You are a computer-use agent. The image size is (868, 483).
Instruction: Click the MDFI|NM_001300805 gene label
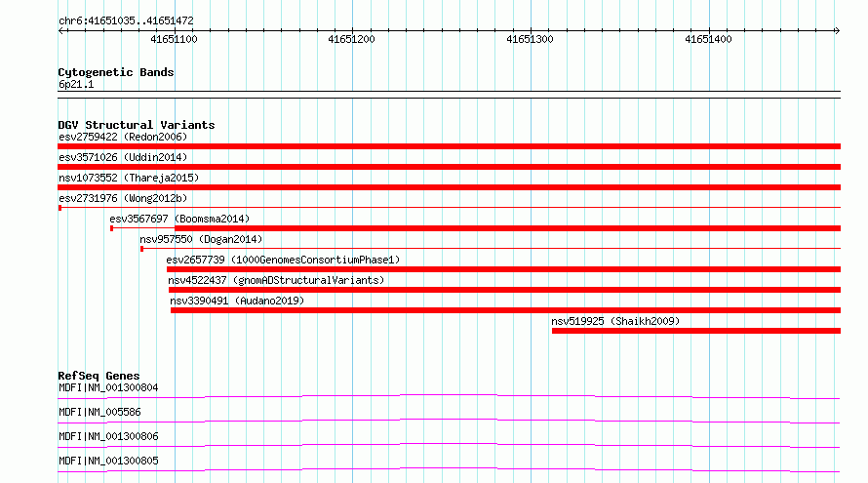[108, 461]
